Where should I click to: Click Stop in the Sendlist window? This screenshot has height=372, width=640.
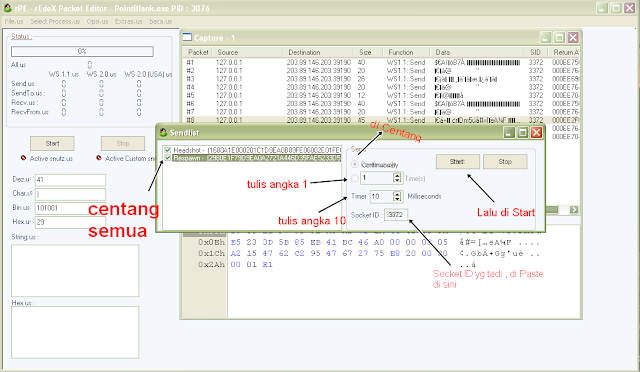tap(505, 162)
